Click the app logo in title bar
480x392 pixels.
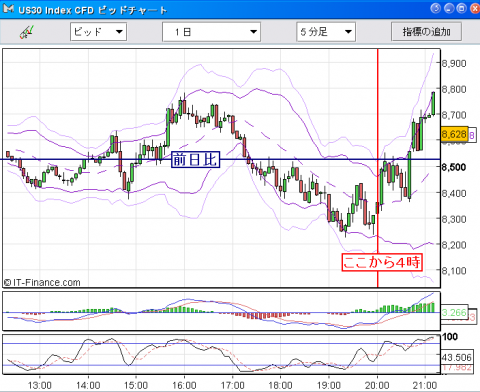coord(8,9)
